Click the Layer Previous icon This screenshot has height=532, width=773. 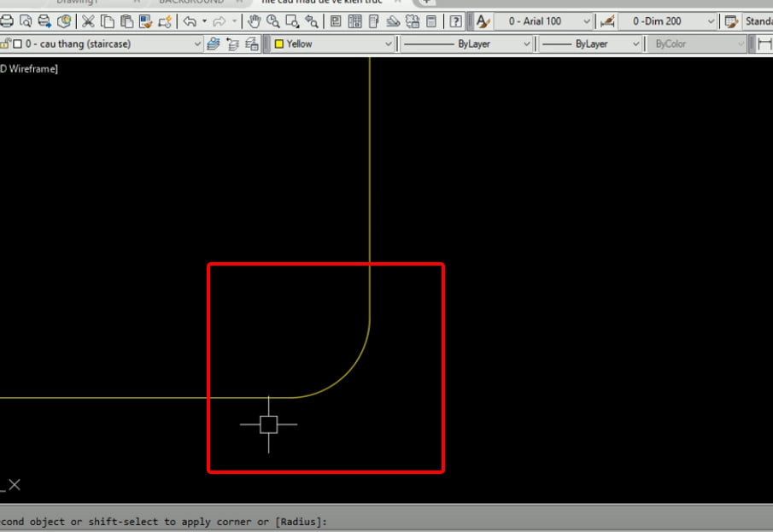(x=232, y=44)
